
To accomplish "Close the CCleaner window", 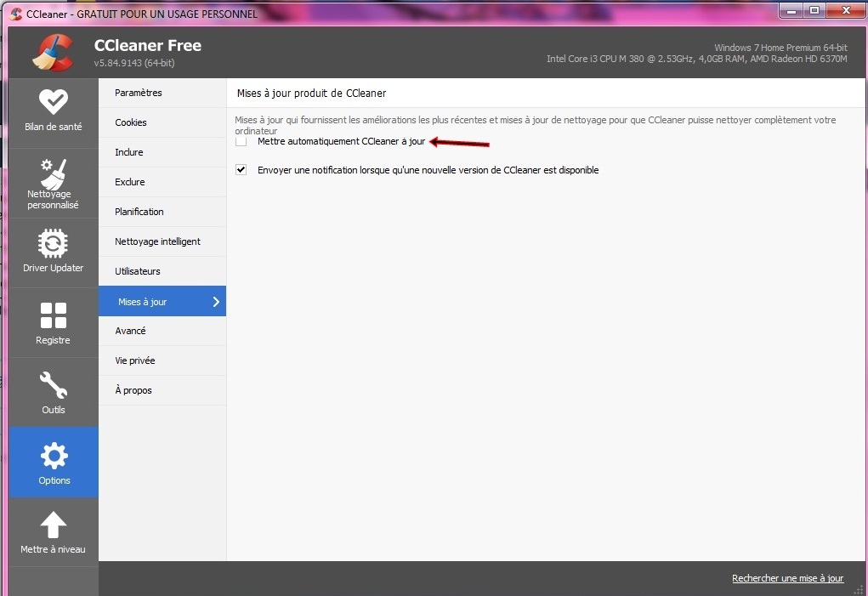I will 846,10.
